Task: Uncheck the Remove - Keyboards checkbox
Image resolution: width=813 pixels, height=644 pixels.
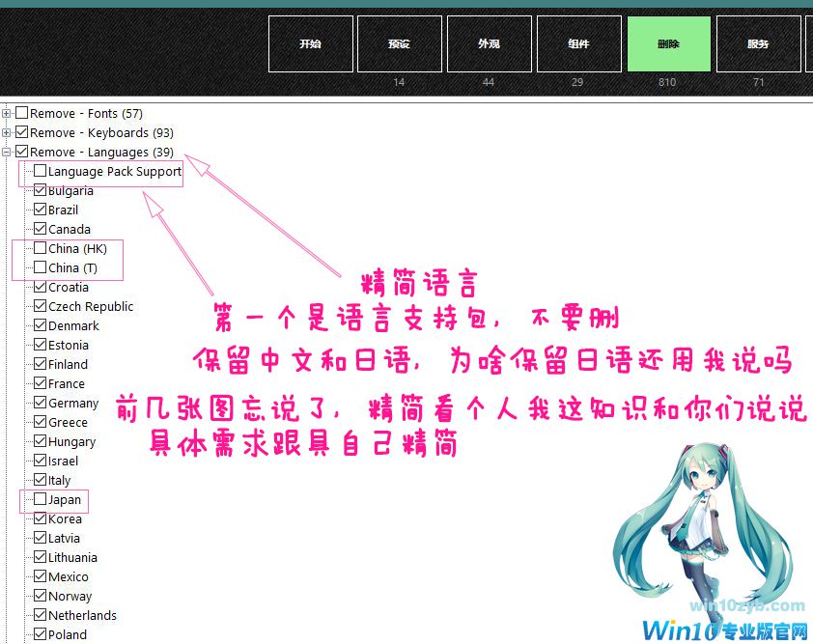Action: (x=22, y=133)
